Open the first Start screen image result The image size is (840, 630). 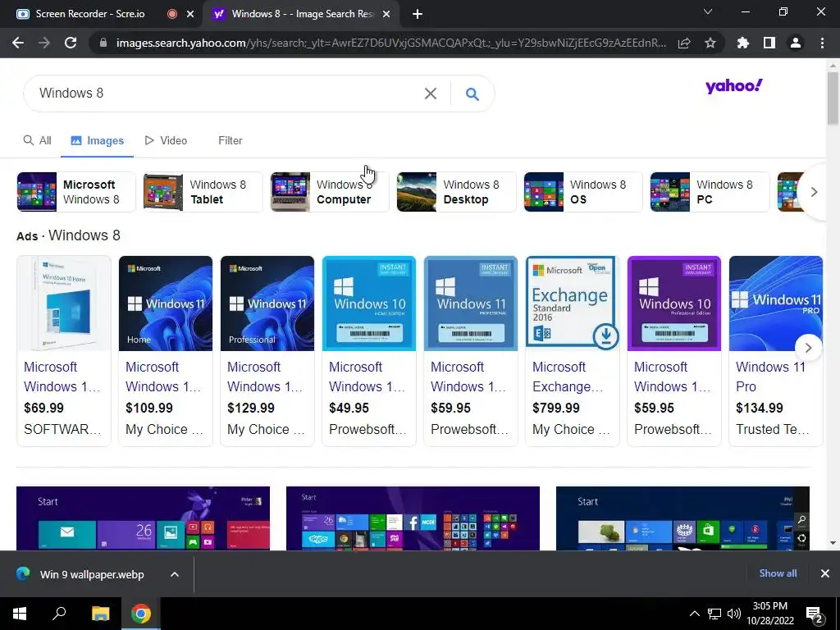[143, 518]
